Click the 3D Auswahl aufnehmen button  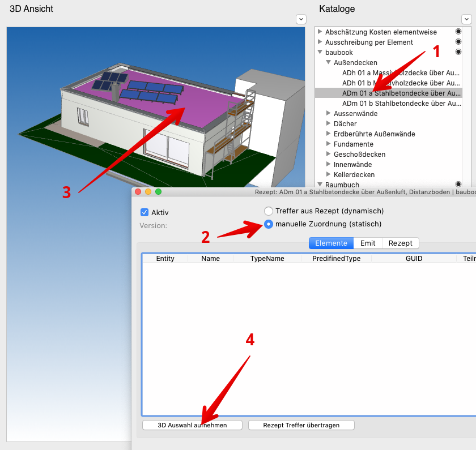click(x=192, y=425)
